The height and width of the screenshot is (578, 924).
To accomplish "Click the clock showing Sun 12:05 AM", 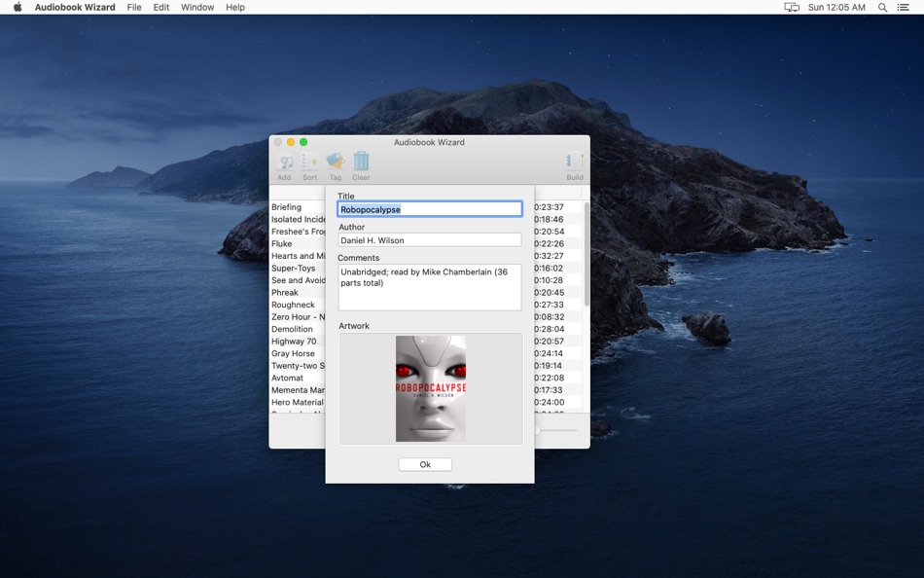I will 836,7.
